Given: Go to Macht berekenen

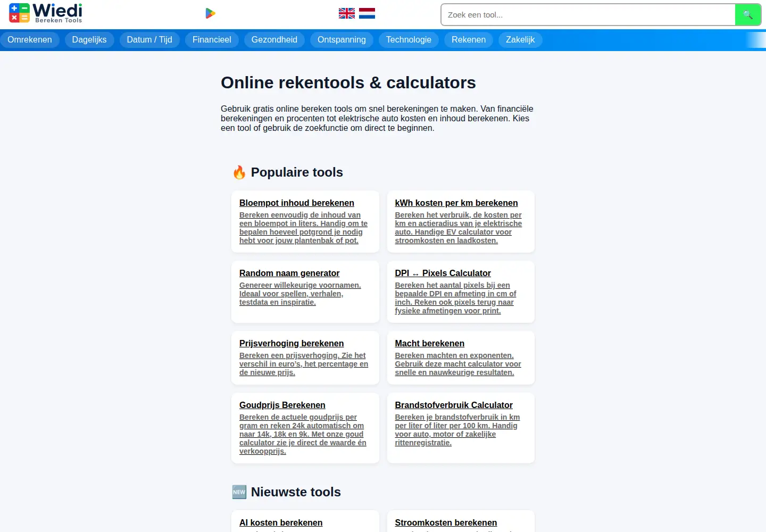Looking at the screenshot, I should click(430, 344).
